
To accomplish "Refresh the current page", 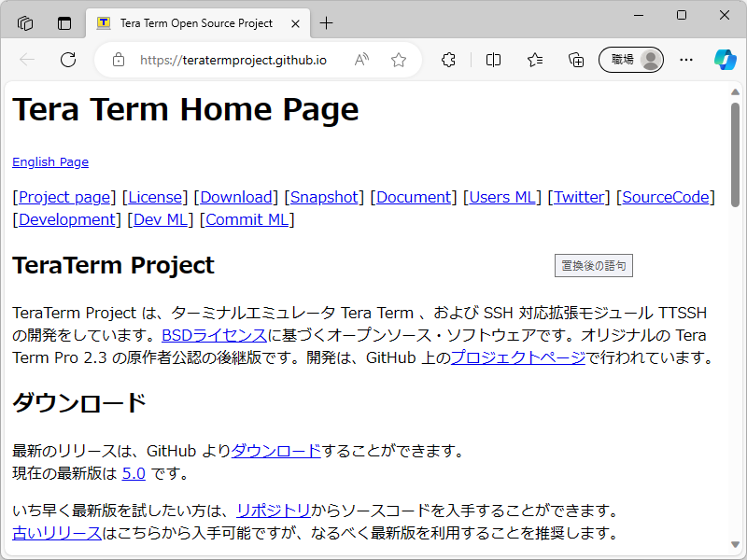I will click(67, 59).
